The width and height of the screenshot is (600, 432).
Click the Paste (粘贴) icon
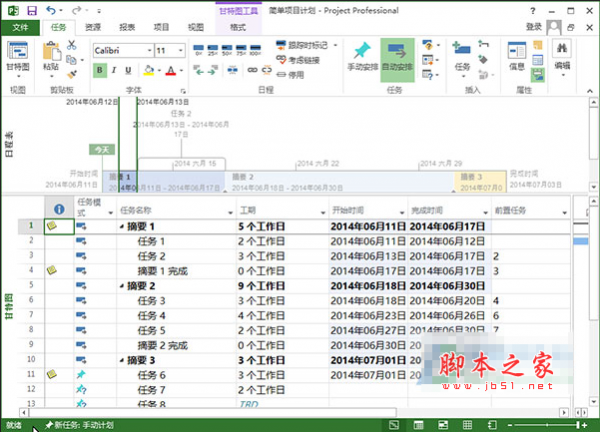[53, 54]
